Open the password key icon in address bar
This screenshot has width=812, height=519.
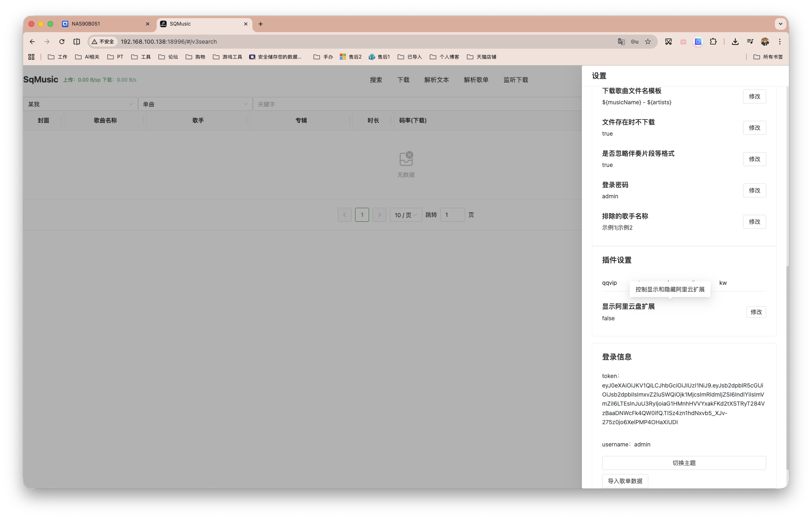point(634,42)
